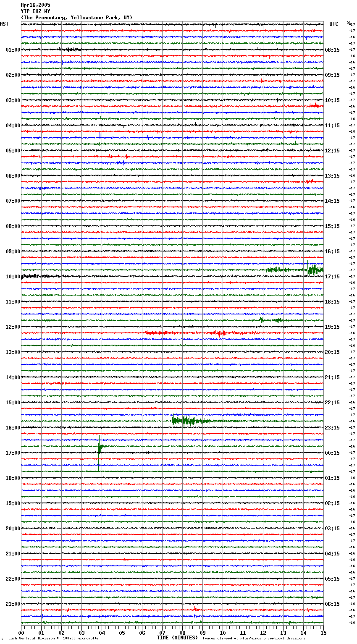The width and height of the screenshot is (357, 644).
Task: Select the 07:00 MST time label
Action: [13, 201]
